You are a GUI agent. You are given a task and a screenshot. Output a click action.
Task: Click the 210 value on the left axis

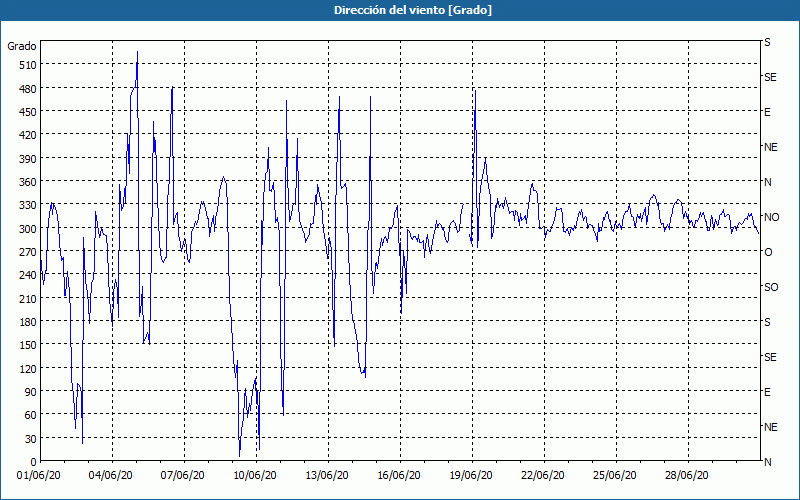(x=28, y=298)
